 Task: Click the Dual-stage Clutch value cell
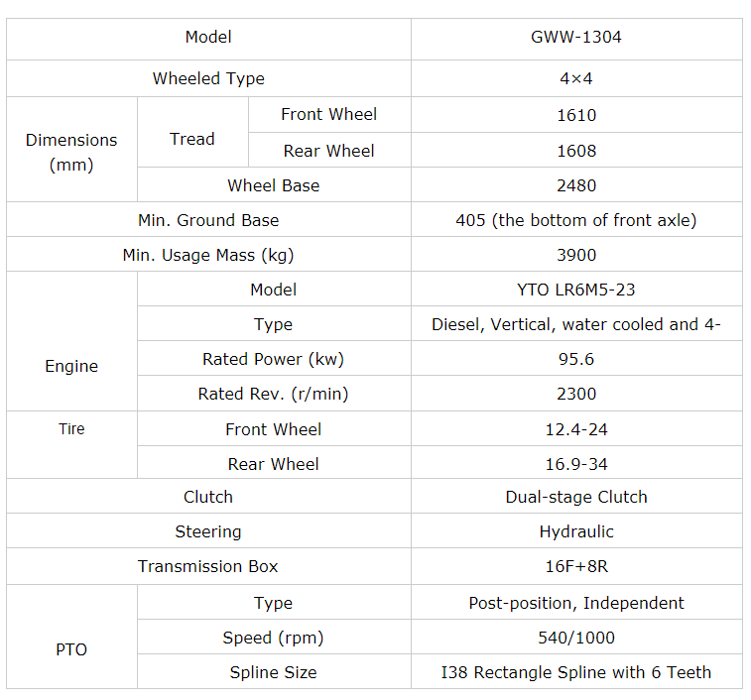click(575, 497)
